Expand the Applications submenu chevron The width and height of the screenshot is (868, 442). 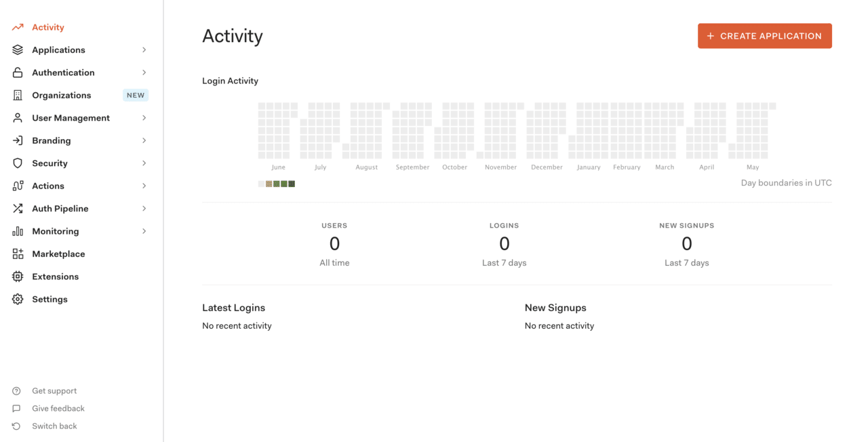[144, 50]
